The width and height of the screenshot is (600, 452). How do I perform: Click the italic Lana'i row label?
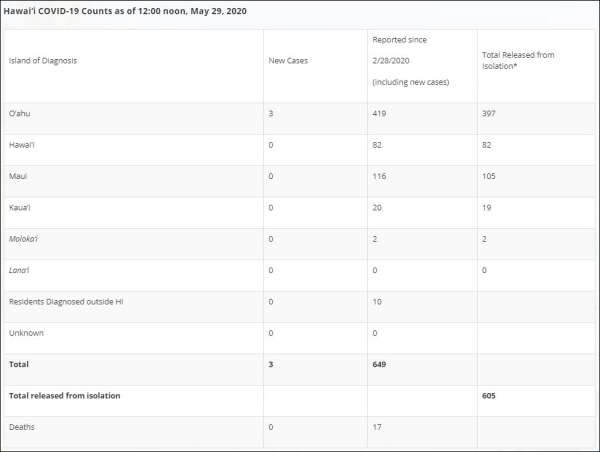coord(19,270)
